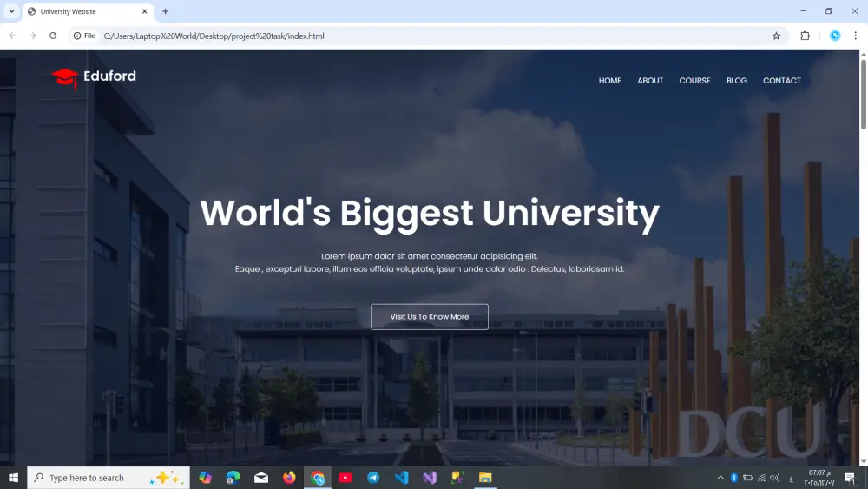868x489 pixels.
Task: Open the HOME nav link
Action: pyautogui.click(x=609, y=80)
